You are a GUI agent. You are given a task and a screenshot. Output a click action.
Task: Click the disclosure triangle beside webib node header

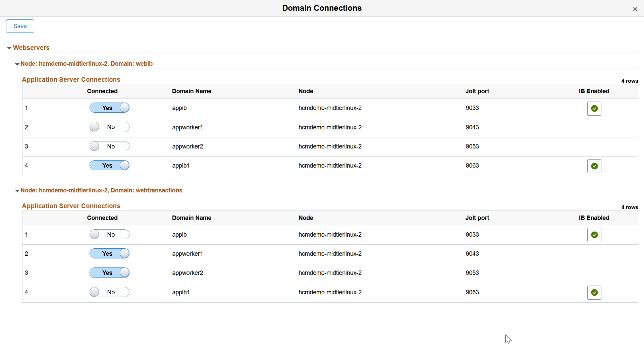click(x=17, y=64)
